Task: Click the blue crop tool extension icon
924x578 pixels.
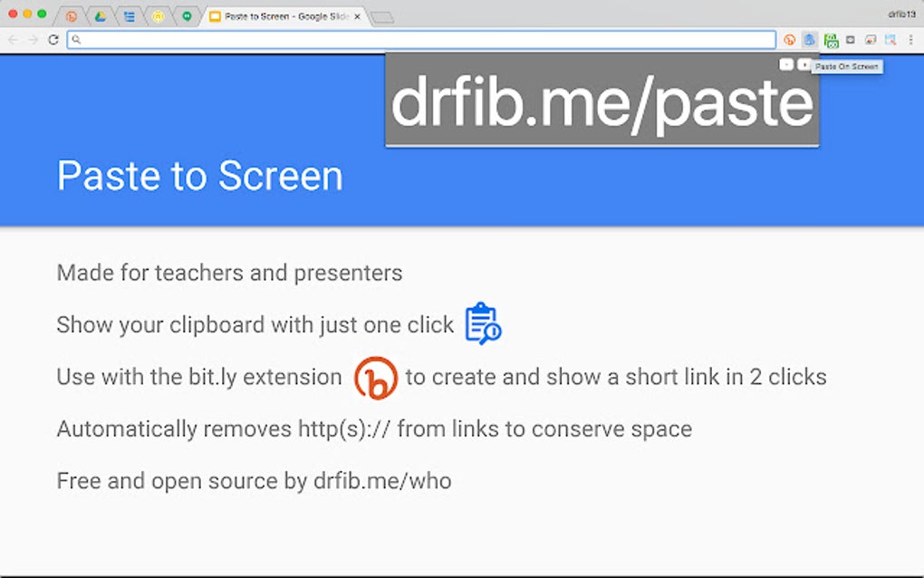Action: pos(890,39)
